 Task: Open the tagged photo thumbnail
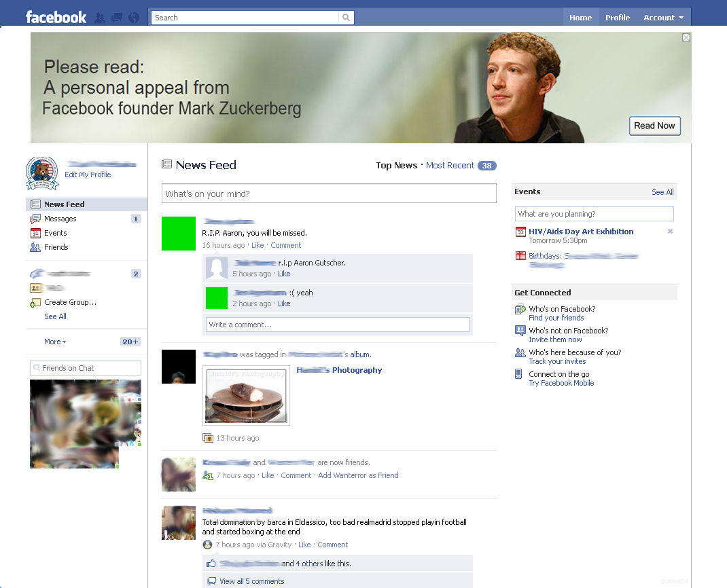[246, 395]
